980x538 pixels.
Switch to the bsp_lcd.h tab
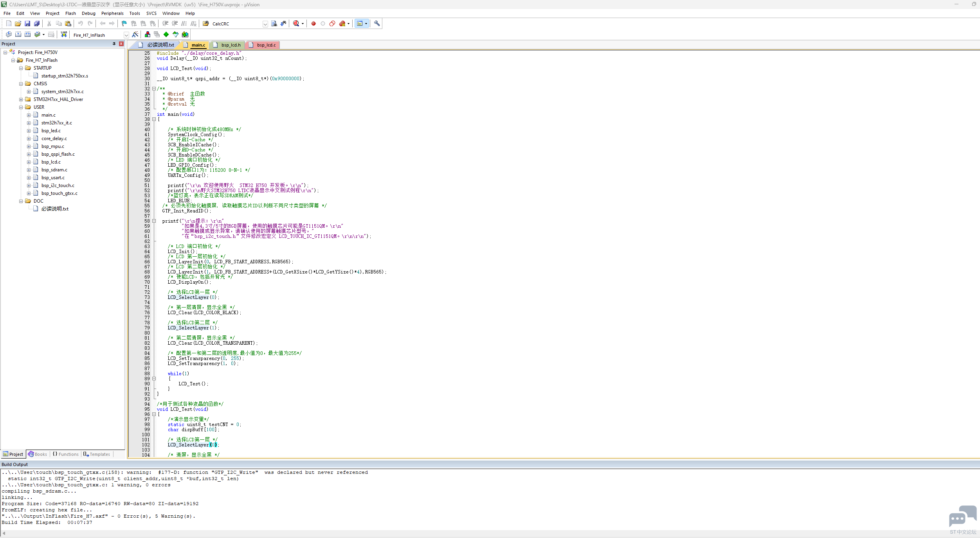227,45
